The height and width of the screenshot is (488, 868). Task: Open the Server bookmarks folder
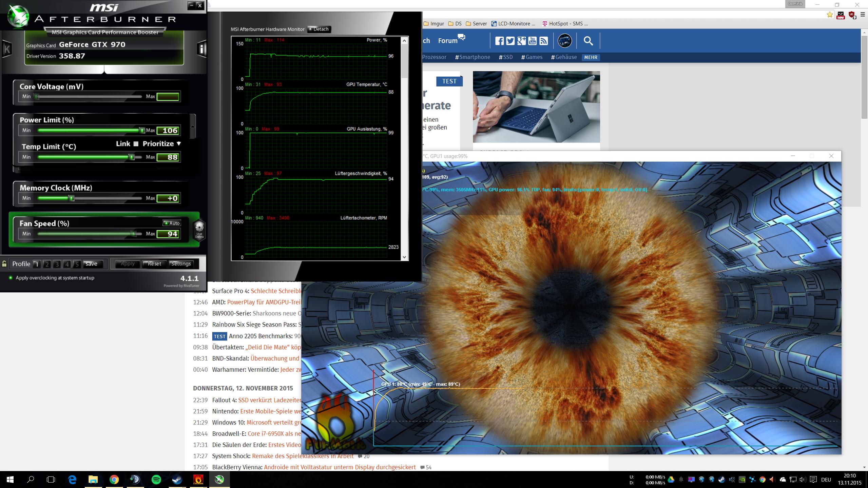(476, 24)
